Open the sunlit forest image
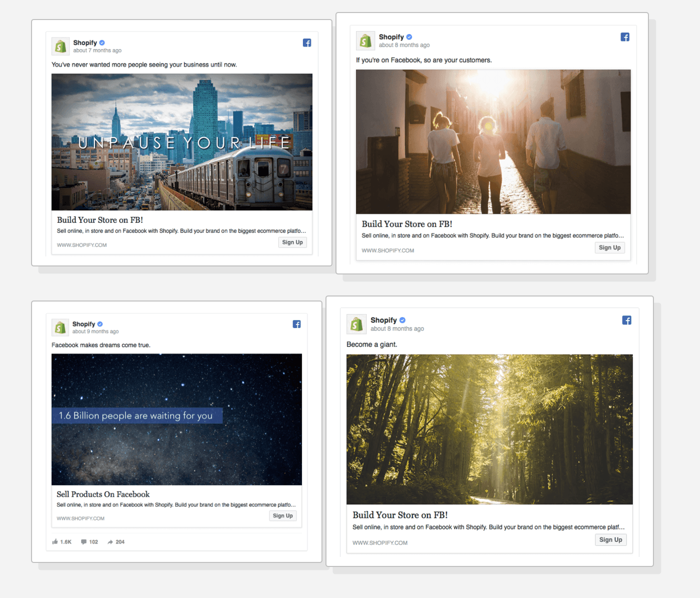 pyautogui.click(x=490, y=429)
